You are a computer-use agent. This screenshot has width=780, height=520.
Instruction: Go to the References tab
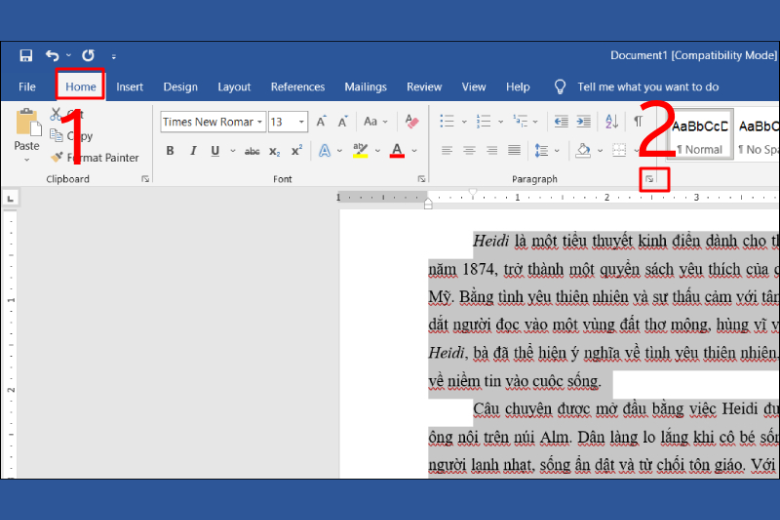297,87
